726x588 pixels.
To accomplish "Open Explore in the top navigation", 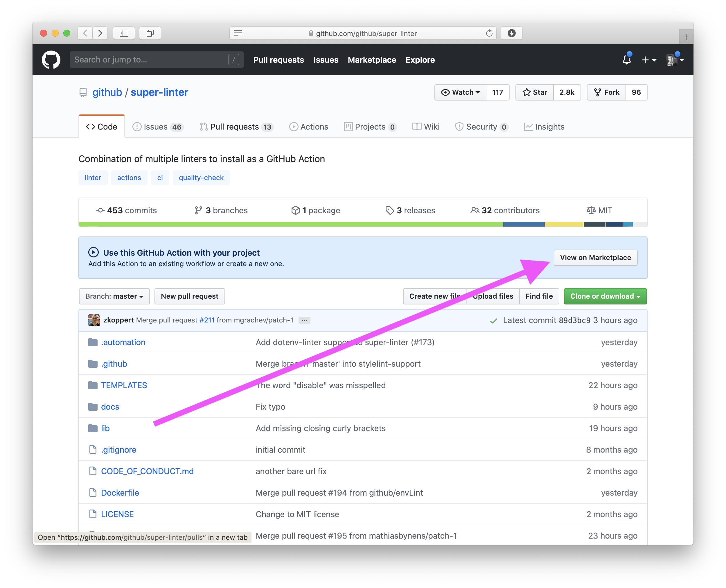I will click(x=420, y=60).
